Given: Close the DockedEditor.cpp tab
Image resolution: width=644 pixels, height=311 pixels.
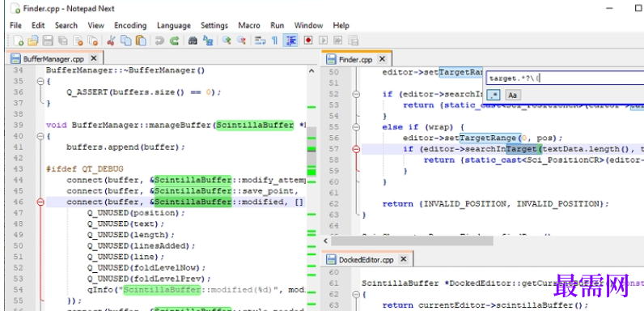Looking at the screenshot, I should coord(404,259).
